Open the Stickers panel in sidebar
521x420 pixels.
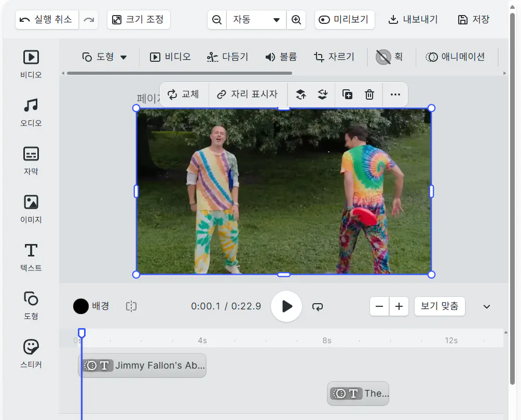click(31, 353)
